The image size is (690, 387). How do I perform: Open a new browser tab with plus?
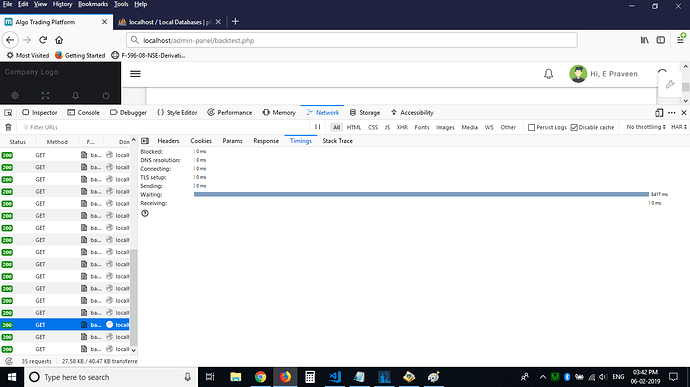(235, 22)
